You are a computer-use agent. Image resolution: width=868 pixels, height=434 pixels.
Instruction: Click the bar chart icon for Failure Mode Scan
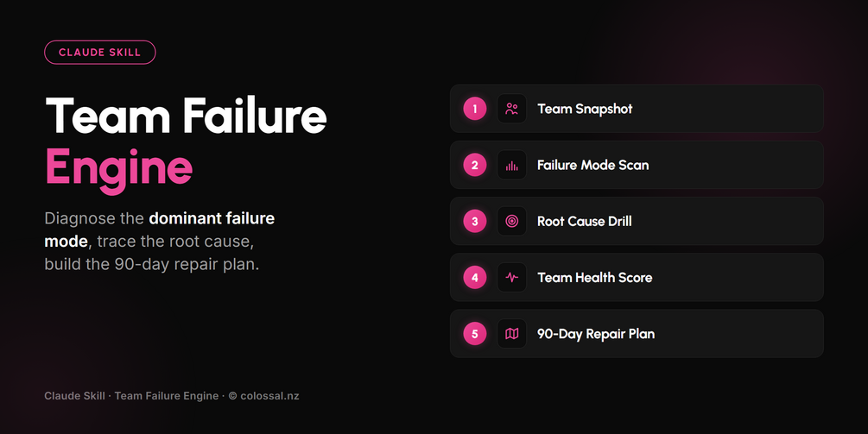511,165
